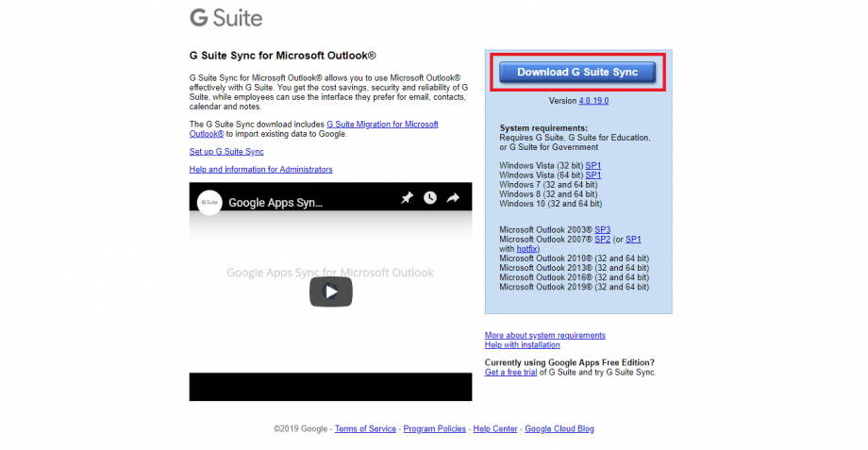This screenshot has height=450, width=868.
Task: Click Get a free trial link
Action: [511, 373]
